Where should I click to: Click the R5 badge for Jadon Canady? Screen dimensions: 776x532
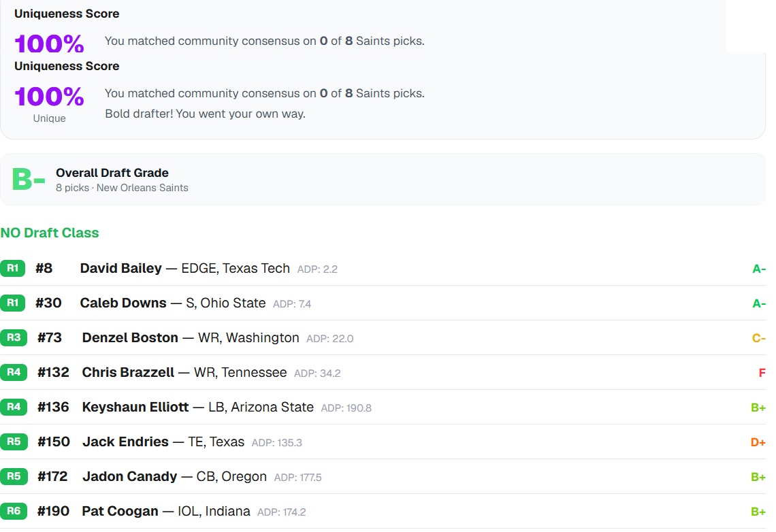14,476
